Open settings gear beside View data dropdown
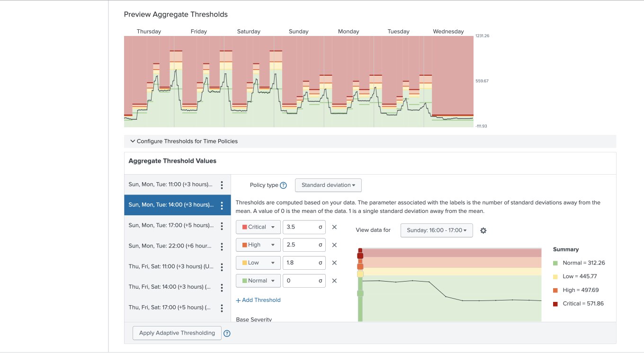644x353 pixels. pos(483,230)
